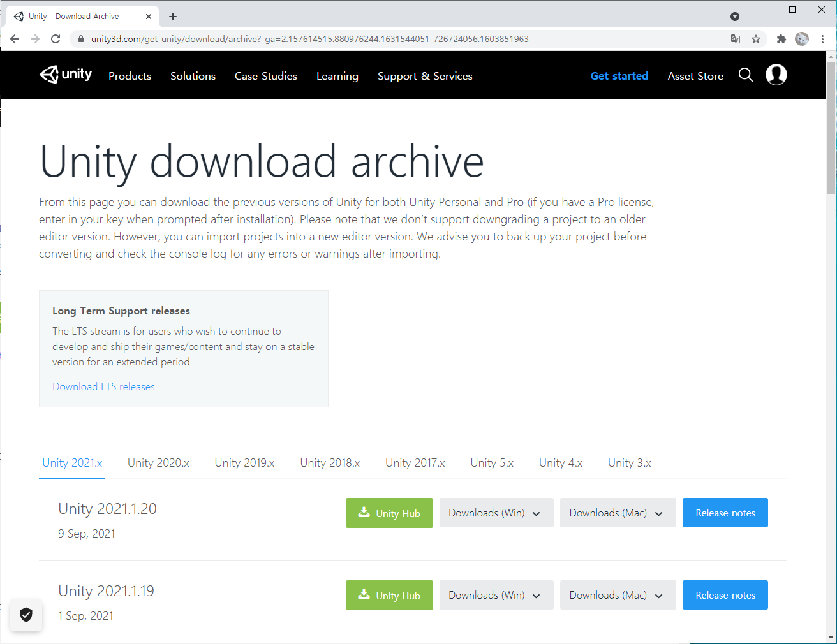Follow the Download LTS releases link
Viewport: 837px width, 644px height.
coord(103,386)
